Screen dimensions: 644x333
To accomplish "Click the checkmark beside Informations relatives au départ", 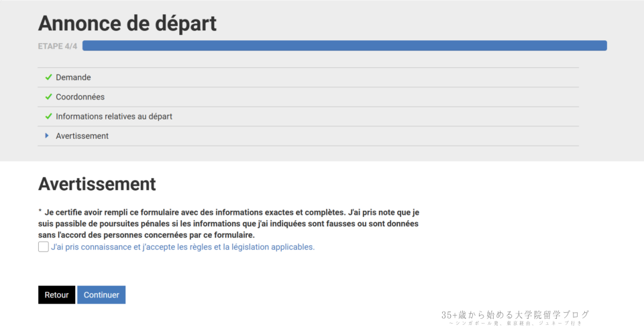I will click(48, 116).
